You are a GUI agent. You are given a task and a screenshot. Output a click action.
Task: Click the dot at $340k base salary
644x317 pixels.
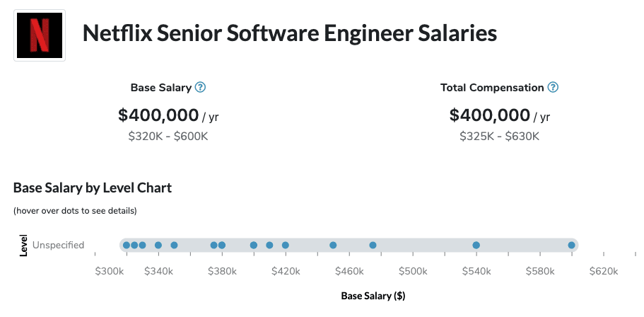(158, 246)
